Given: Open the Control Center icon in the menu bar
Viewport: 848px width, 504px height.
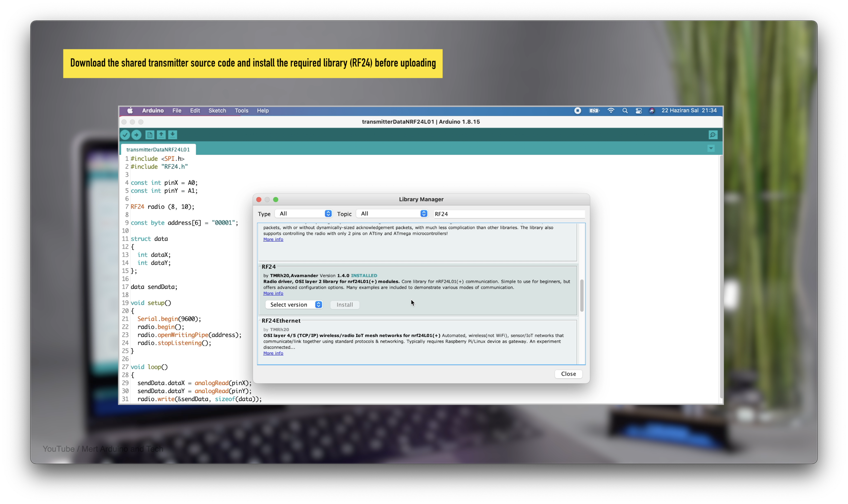Looking at the screenshot, I should click(638, 111).
